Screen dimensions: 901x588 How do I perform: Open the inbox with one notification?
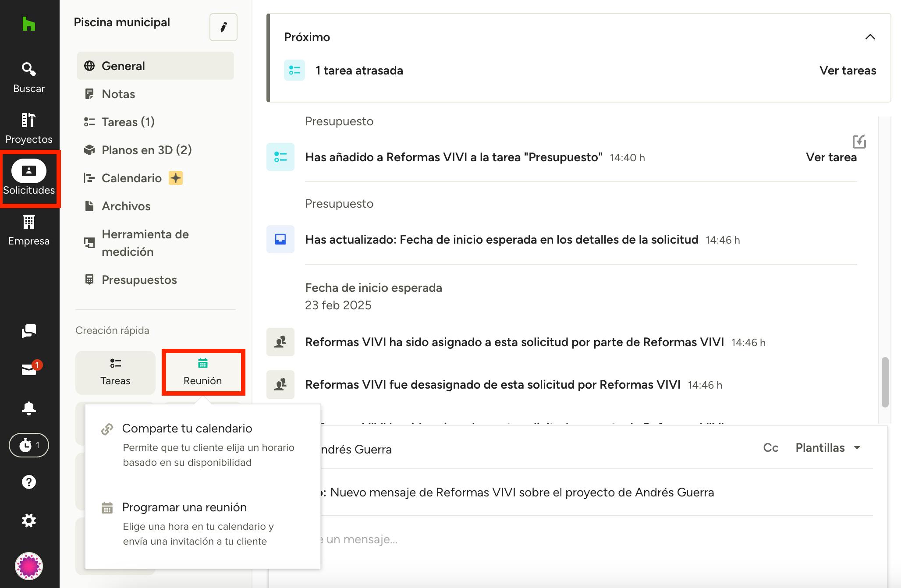click(29, 369)
